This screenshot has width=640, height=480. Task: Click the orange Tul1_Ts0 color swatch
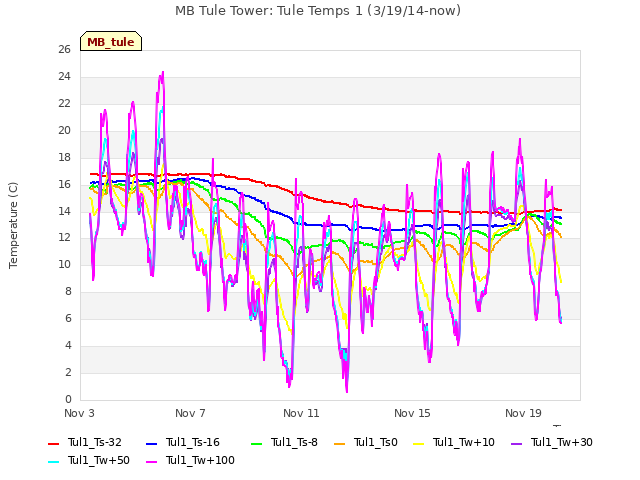click(340, 444)
